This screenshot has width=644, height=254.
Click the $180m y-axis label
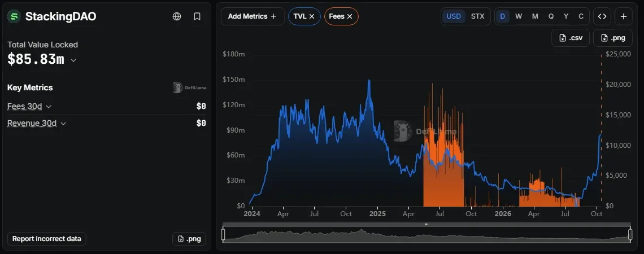tap(234, 54)
